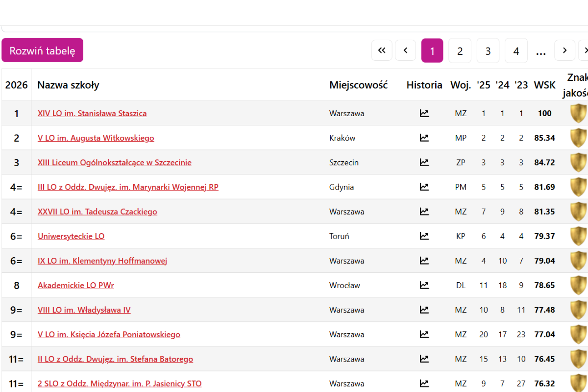This screenshot has height=392, width=588.
Task: Show history chart for Uniwersyteckie LO
Action: 424,236
